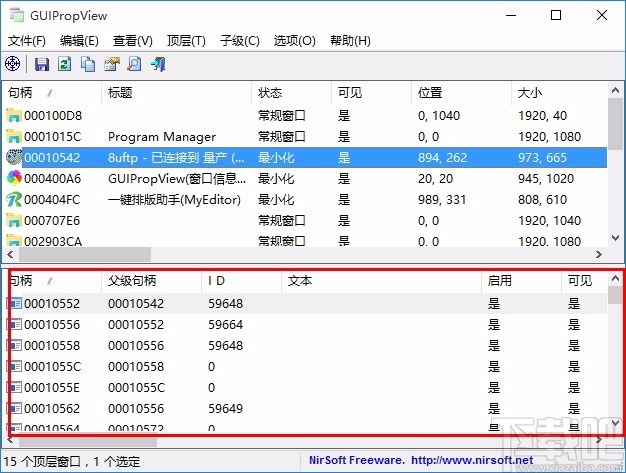
Task: Click top list scrollbar up arrow
Action: click(x=615, y=91)
